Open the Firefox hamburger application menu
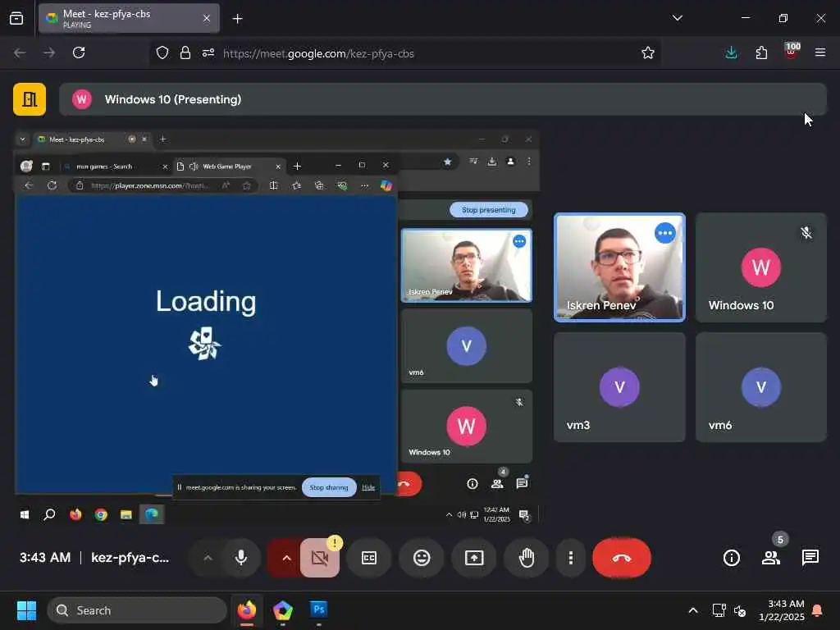Screen dimensions: 840x630 tap(820, 52)
